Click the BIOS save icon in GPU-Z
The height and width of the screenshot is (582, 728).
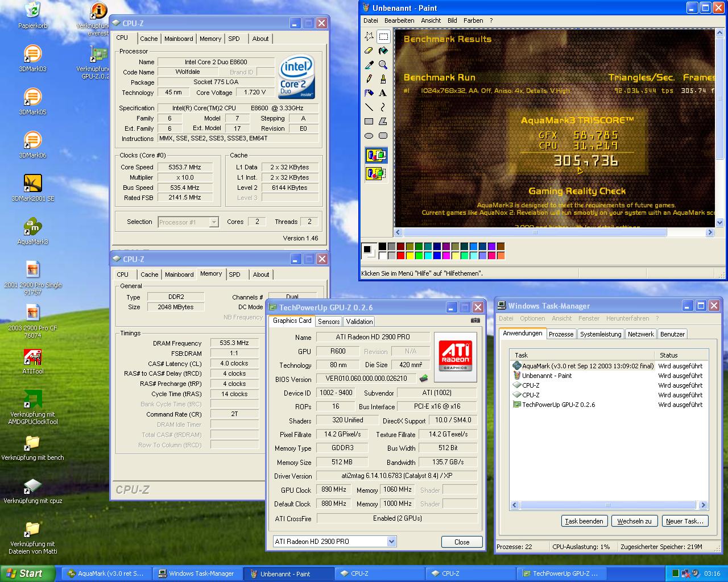coord(424,378)
